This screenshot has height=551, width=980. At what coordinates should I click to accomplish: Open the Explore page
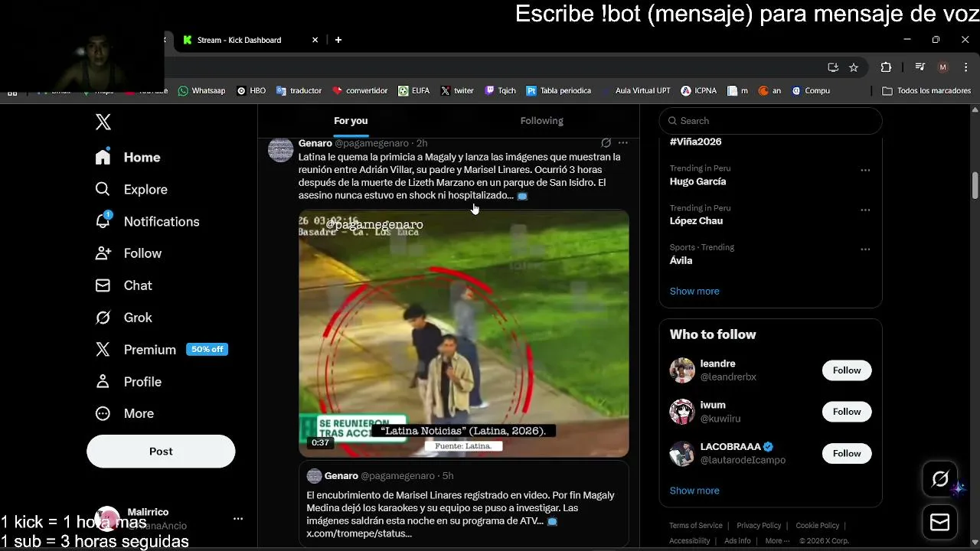(131, 189)
